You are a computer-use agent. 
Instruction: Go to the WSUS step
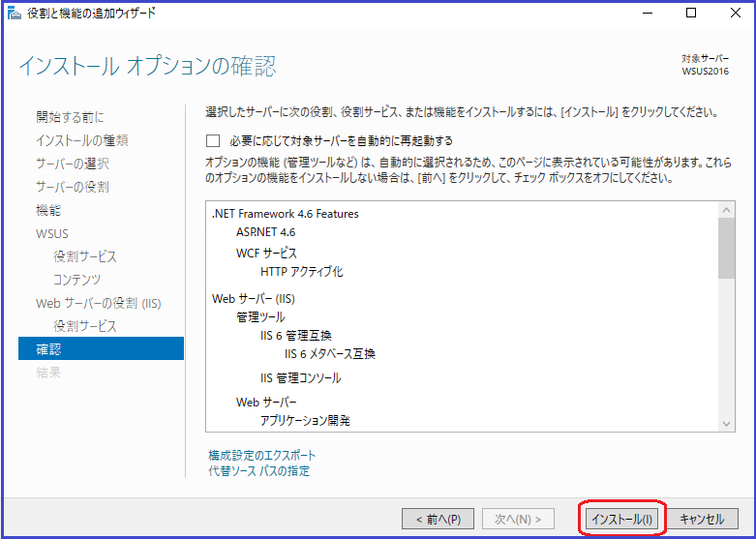click(x=52, y=234)
